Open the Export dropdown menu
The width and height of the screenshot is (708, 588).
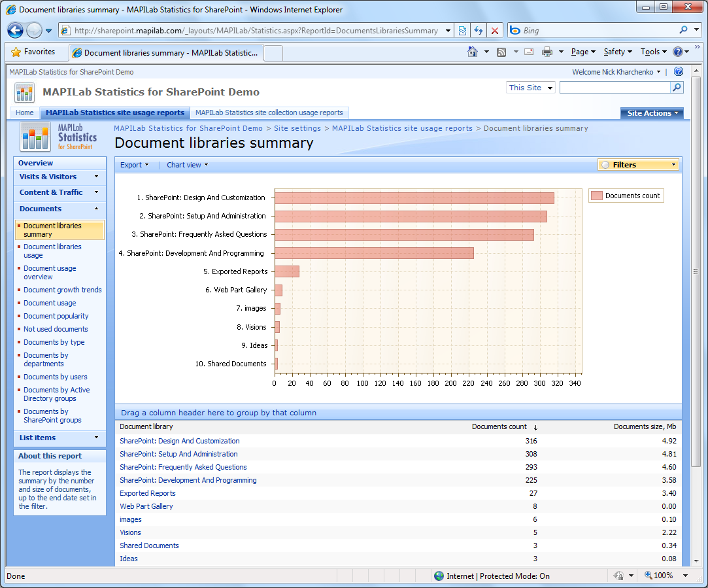(x=134, y=165)
